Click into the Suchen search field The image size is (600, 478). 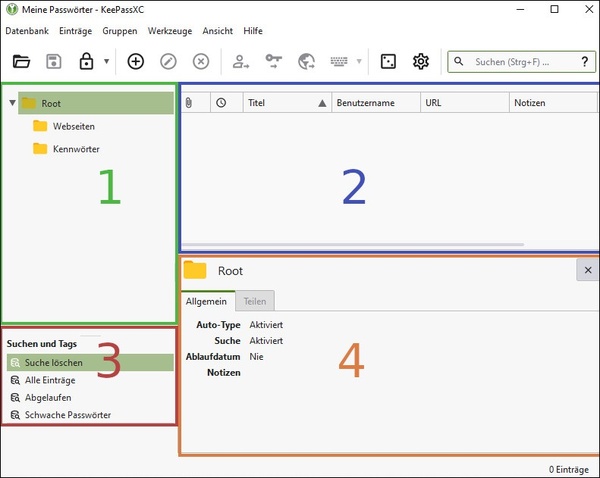coord(522,62)
